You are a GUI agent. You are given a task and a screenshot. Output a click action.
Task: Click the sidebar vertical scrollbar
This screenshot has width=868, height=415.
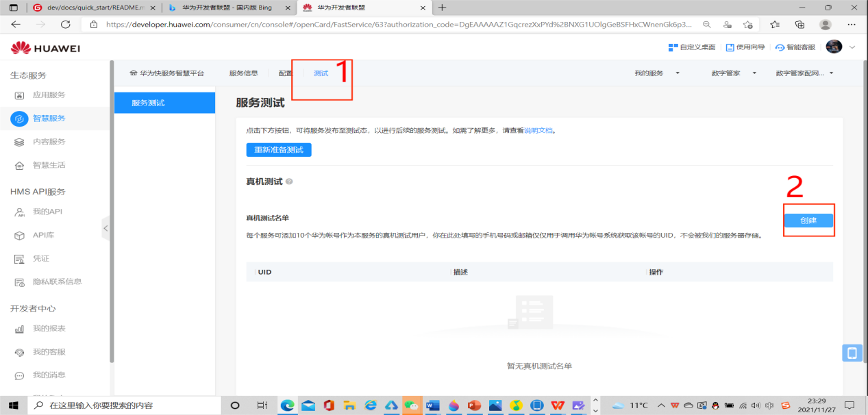pyautogui.click(x=112, y=212)
